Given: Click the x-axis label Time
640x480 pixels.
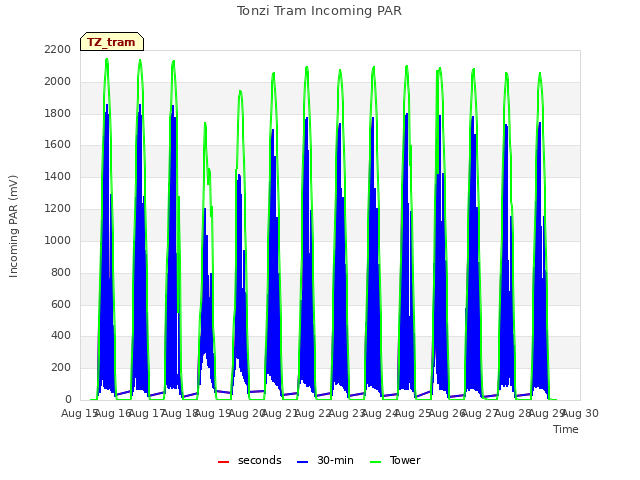Looking at the screenshot, I should (566, 429).
